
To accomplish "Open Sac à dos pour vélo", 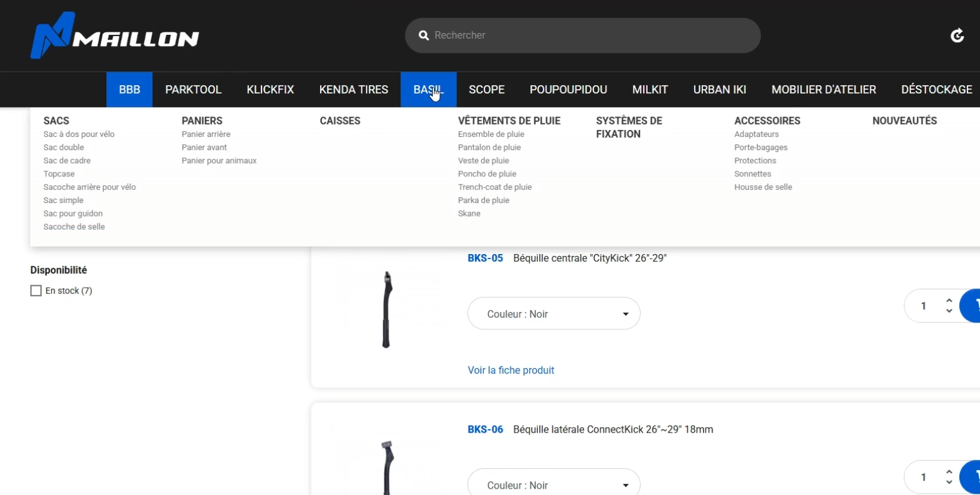I will (x=79, y=134).
